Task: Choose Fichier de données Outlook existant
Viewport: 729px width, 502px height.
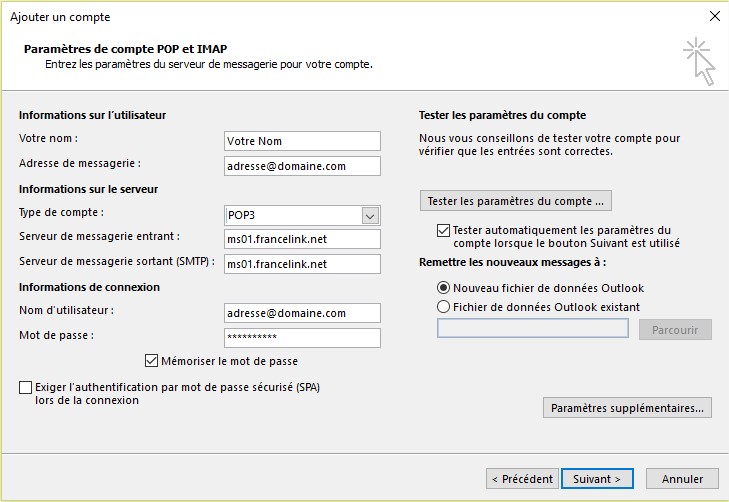Action: pos(444,307)
